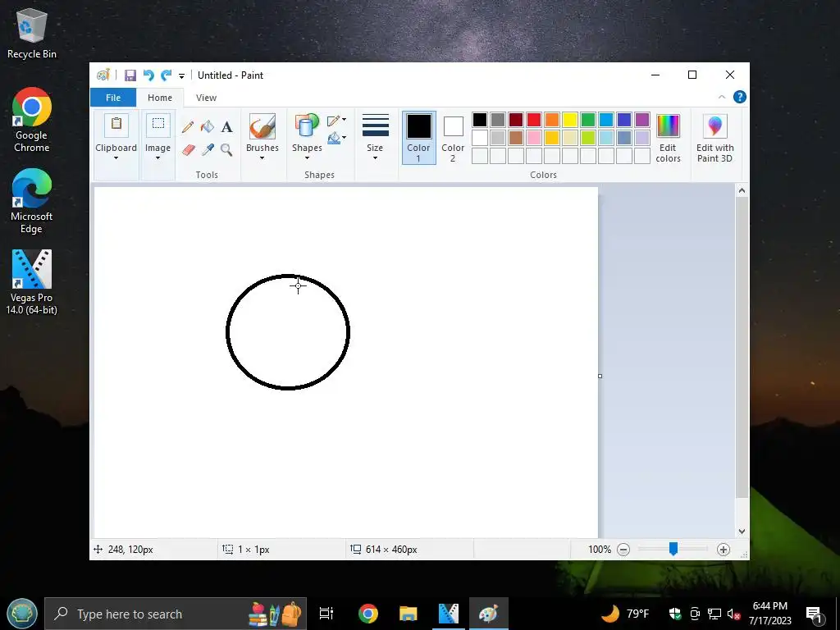The width and height of the screenshot is (840, 630).
Task: Select Color 2 background button
Action: pos(453,137)
